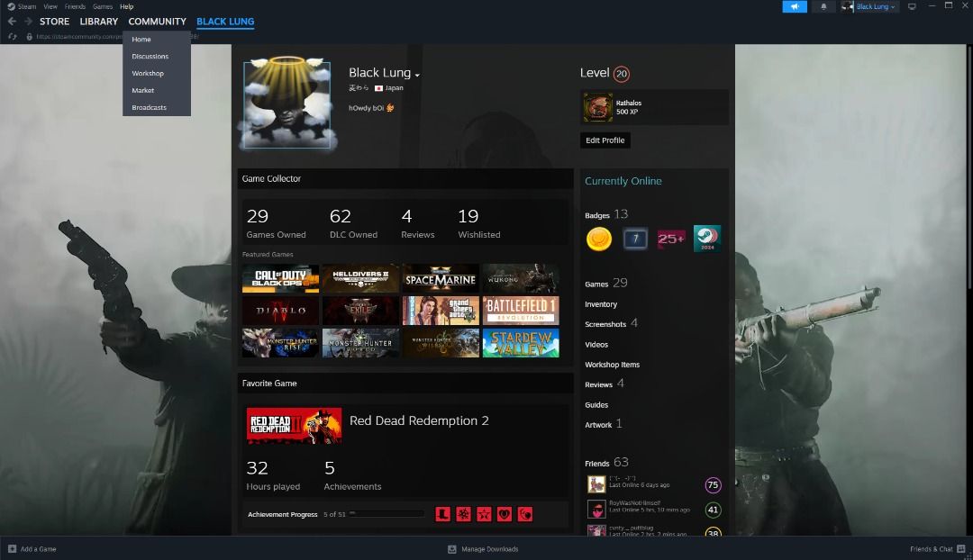Click the 25+ game collector badge
This screenshot has height=560, width=973.
671,239
